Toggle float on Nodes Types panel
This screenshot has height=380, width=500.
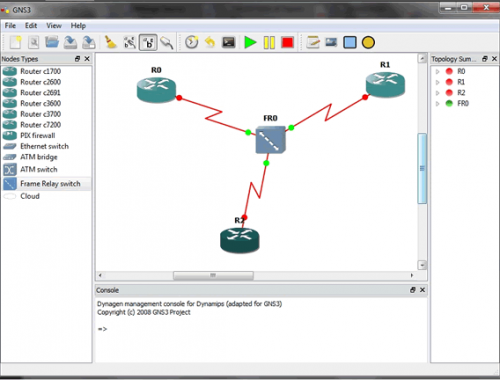[x=78, y=59]
